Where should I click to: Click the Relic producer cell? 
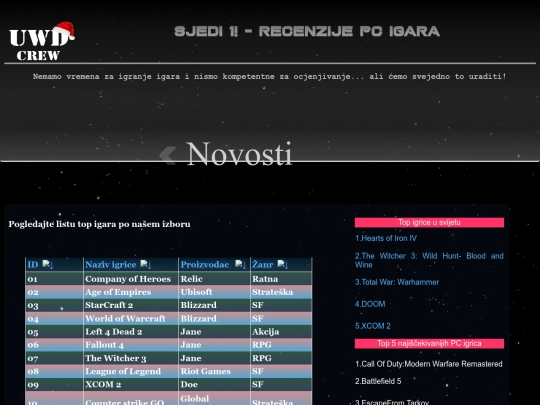coord(214,279)
